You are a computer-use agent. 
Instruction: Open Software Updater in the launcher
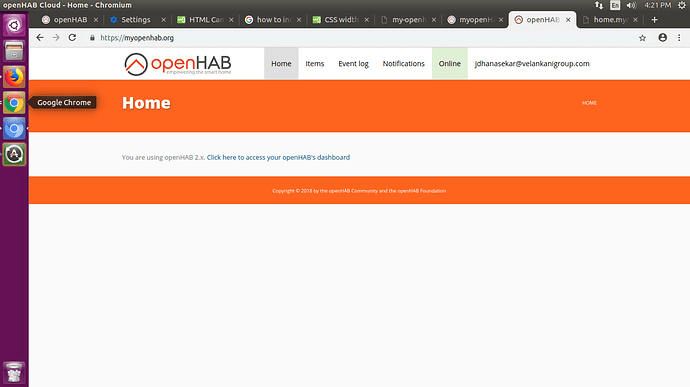coord(14,154)
